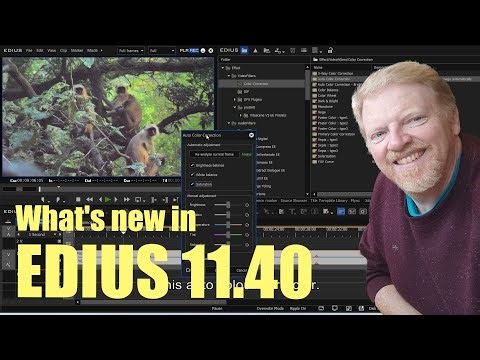Collapse the AudioFilters folder
Image resolution: width=480 pixels, height=360 pixels.
coord(229,123)
